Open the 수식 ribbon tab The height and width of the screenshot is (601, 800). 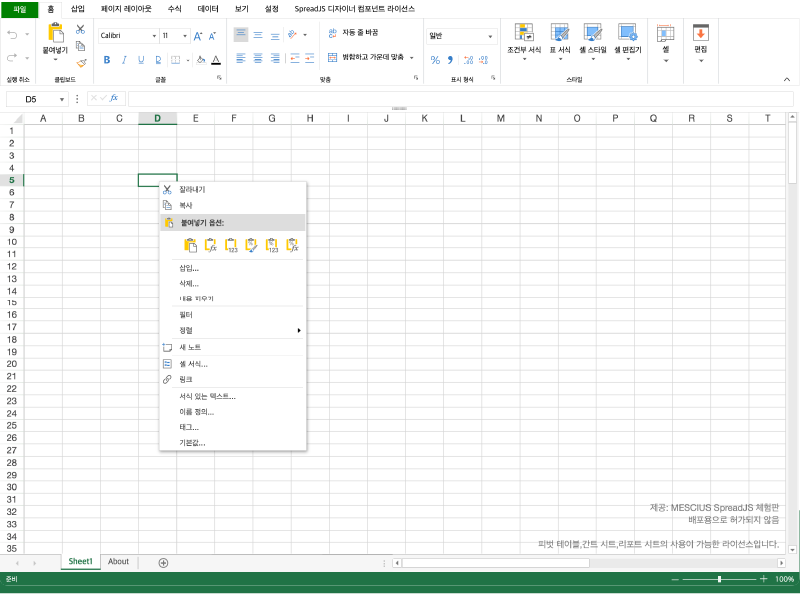click(x=174, y=9)
